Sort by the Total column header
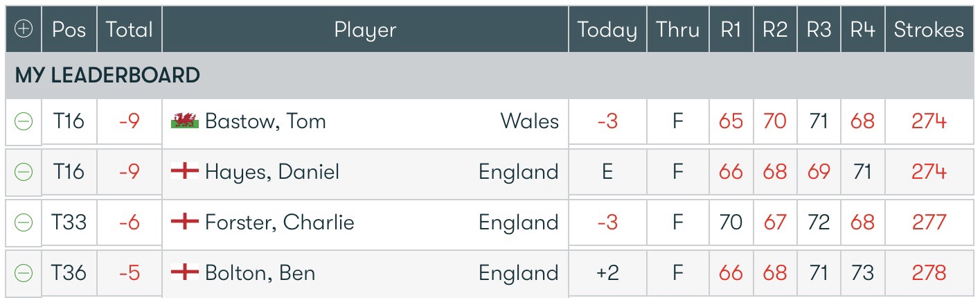Image resolution: width=980 pixels, height=298 pixels. click(x=129, y=30)
